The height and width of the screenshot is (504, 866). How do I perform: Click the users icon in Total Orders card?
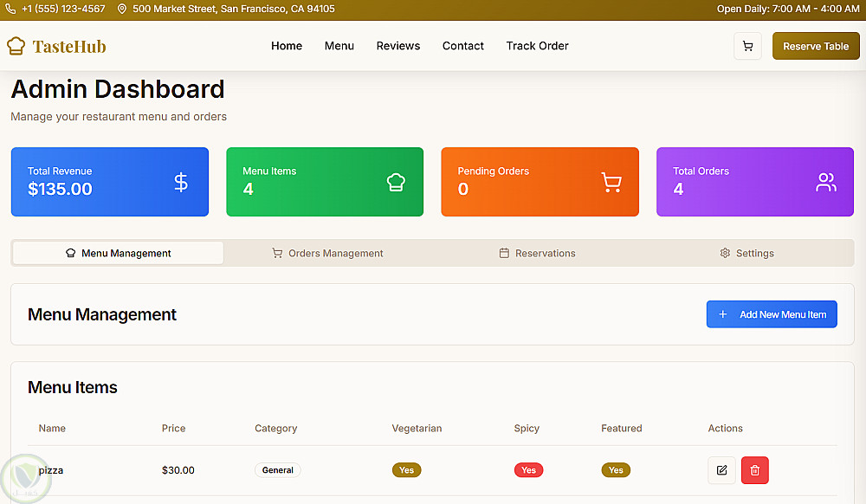point(825,182)
